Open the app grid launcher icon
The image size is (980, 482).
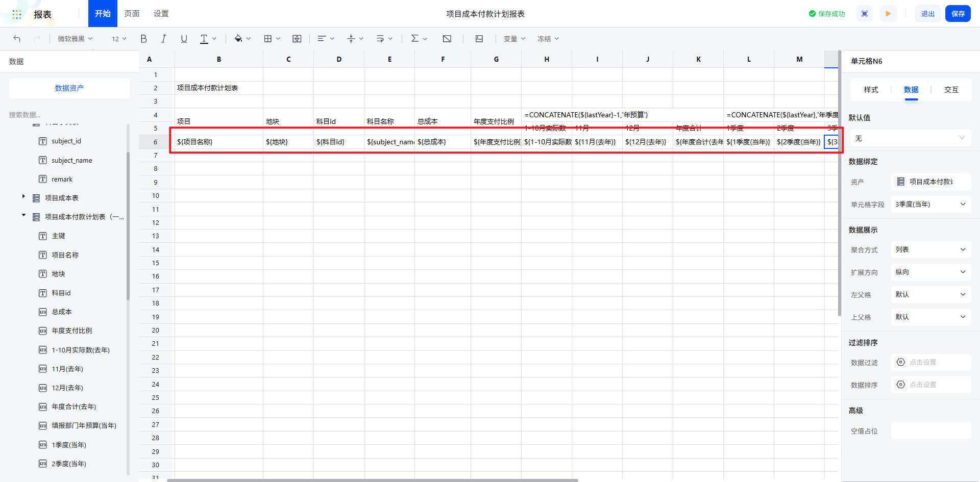coord(17,14)
